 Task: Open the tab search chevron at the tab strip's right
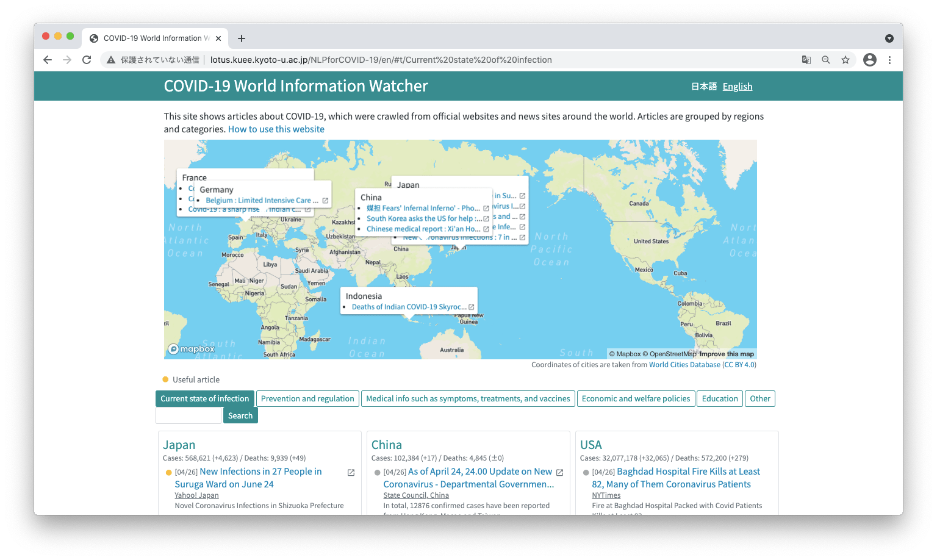[x=889, y=38]
